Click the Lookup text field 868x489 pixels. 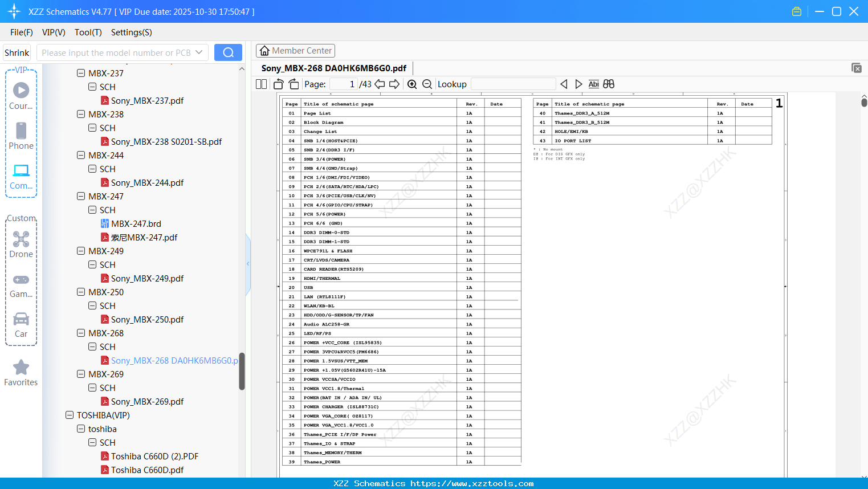click(514, 84)
